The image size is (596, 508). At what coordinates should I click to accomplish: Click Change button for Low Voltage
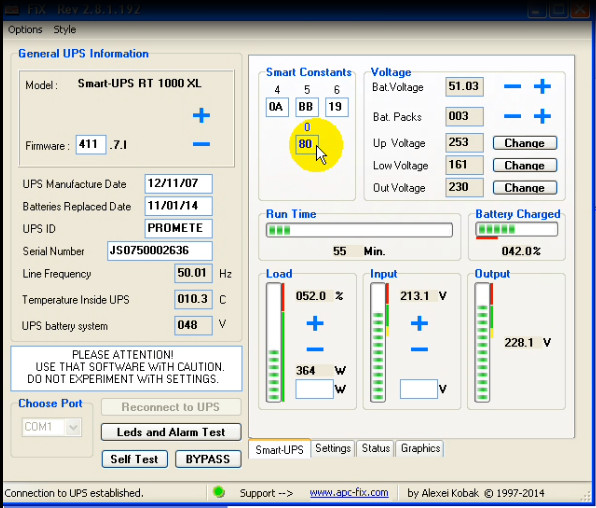(525, 165)
